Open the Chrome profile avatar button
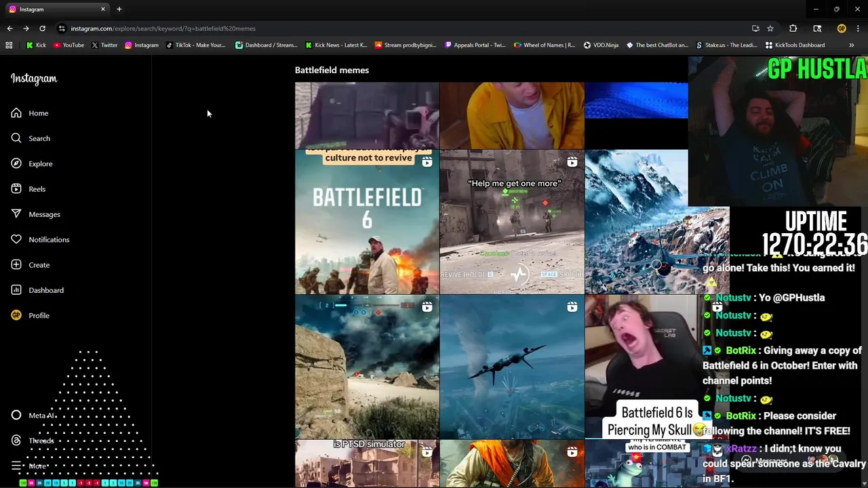Screen dimensions: 868x488 (842, 28)
